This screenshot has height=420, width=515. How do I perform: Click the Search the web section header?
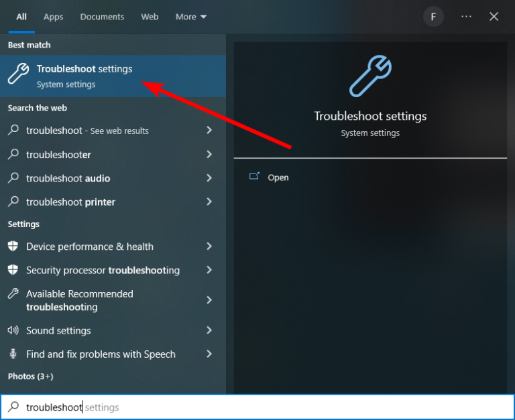tap(38, 108)
